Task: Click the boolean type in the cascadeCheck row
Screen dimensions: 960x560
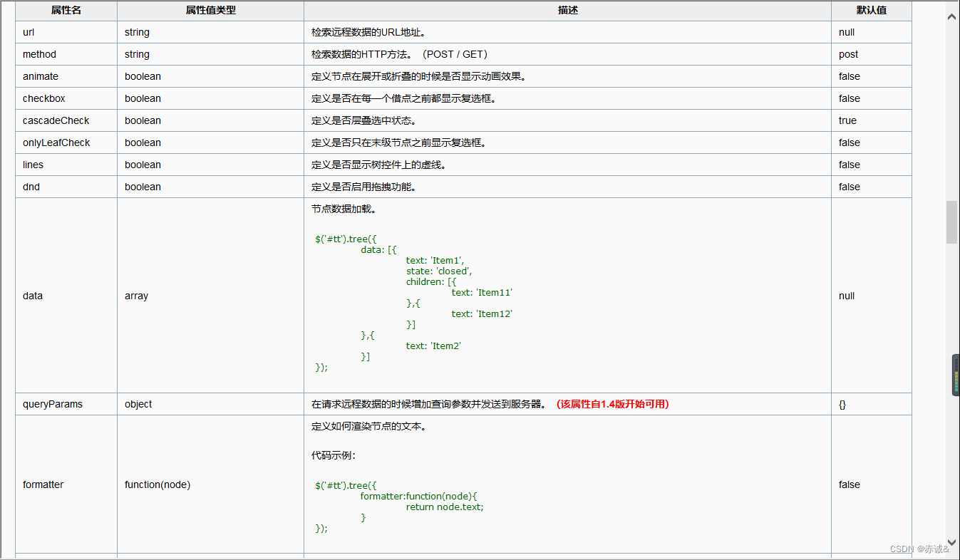Action: coord(143,120)
